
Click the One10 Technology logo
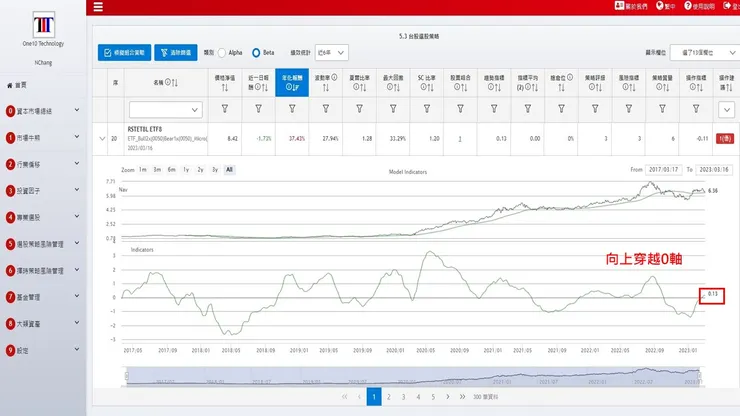(43, 25)
